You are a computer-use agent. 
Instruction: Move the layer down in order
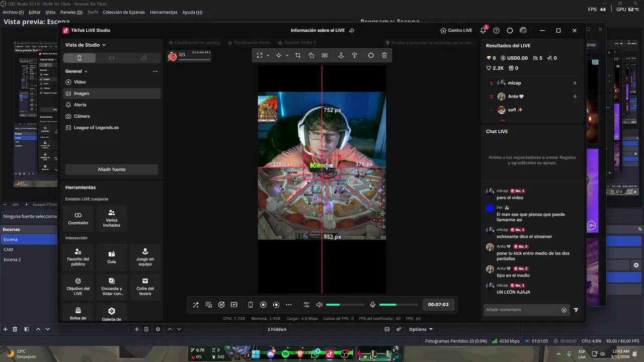pyautogui.click(x=354, y=55)
